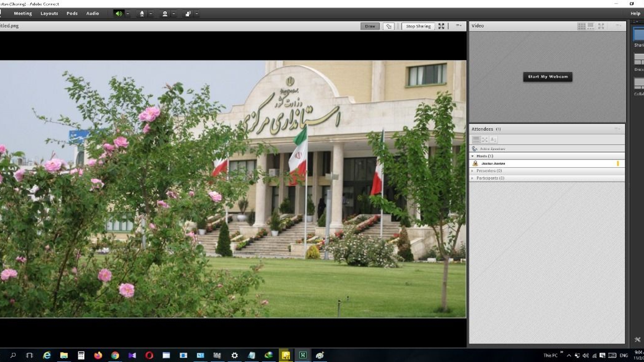The image size is (644, 362).
Task: Open the Pods menu
Action: [72, 13]
